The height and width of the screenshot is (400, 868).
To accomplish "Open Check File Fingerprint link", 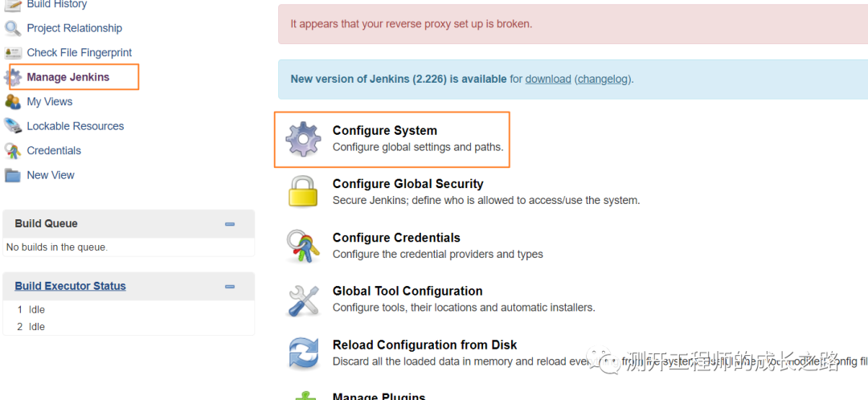I will [80, 52].
